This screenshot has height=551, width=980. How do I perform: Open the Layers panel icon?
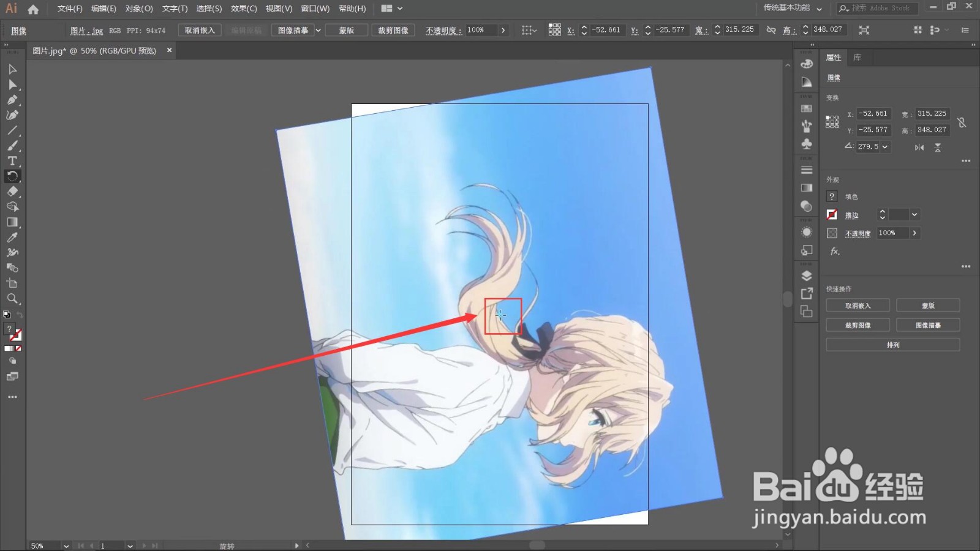(x=807, y=275)
